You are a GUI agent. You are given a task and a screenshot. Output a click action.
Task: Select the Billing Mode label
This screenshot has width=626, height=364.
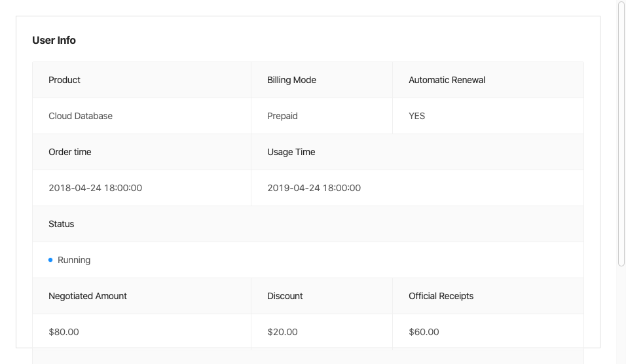291,80
